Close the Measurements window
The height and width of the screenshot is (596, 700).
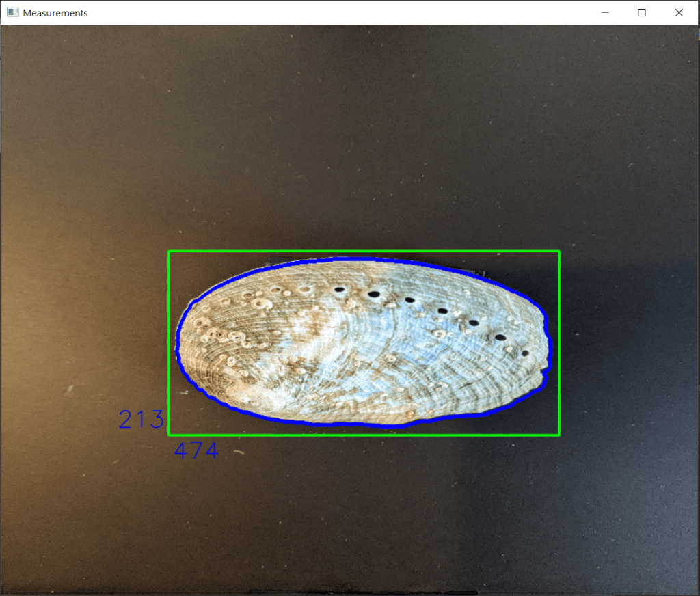pos(679,12)
